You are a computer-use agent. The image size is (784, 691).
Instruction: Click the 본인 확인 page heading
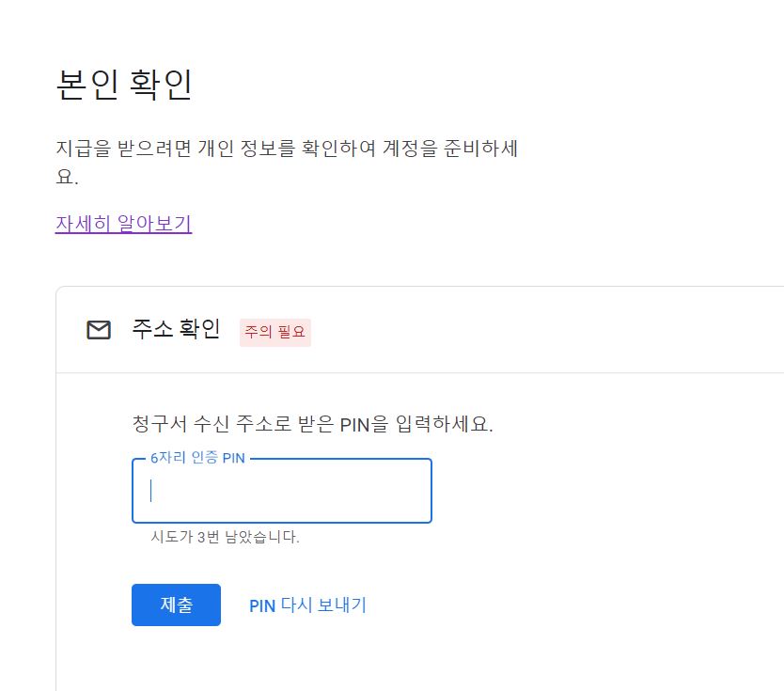[x=122, y=84]
